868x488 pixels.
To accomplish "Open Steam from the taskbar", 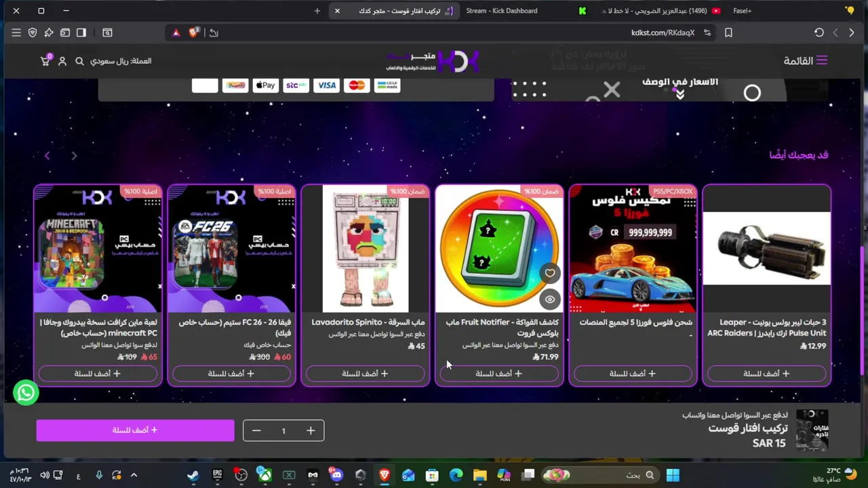I will 193,475.
